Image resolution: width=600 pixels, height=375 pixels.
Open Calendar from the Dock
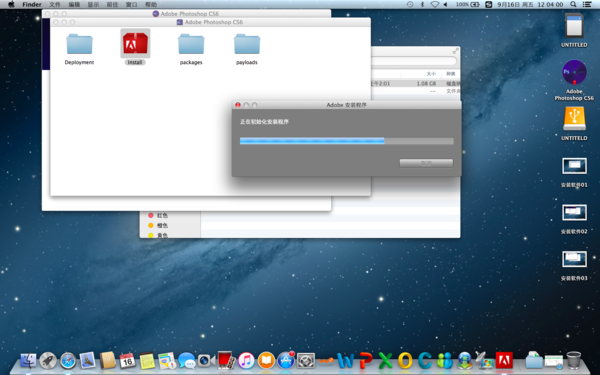[x=127, y=360]
